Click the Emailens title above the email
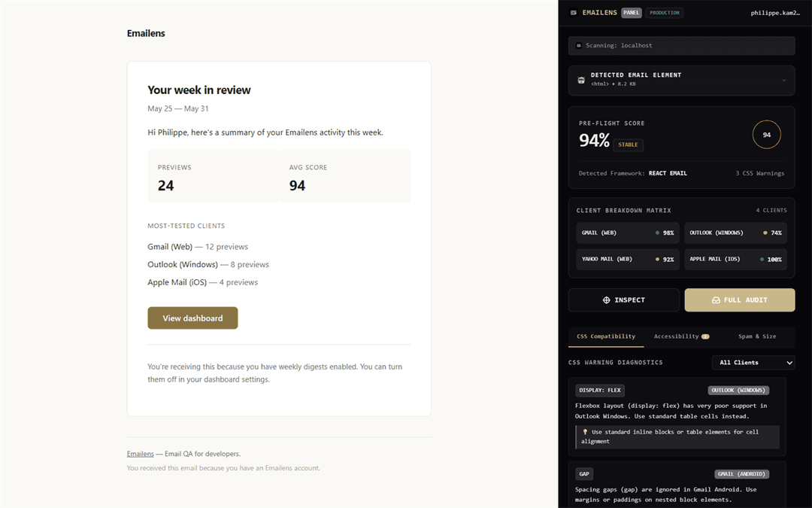The image size is (812, 508). point(146,33)
